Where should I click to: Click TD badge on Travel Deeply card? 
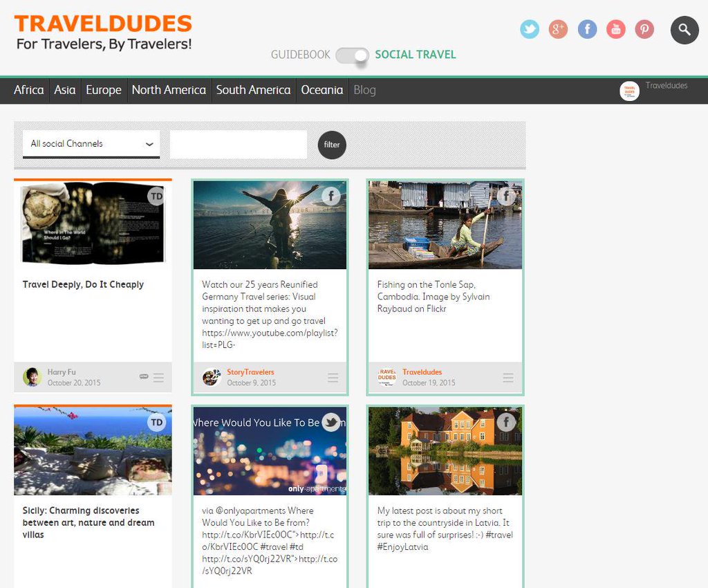pyautogui.click(x=156, y=196)
